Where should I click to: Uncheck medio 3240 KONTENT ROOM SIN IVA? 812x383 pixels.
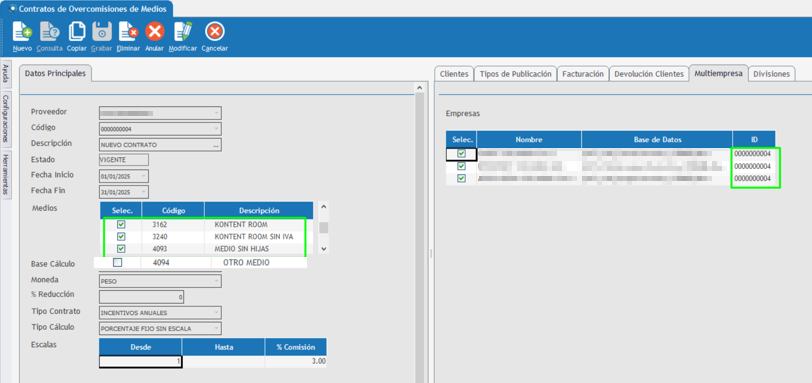(x=121, y=237)
